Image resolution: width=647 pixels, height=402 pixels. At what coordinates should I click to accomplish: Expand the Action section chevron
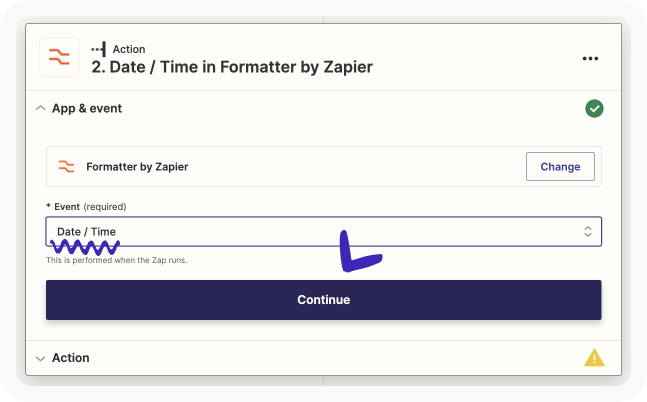(40, 358)
